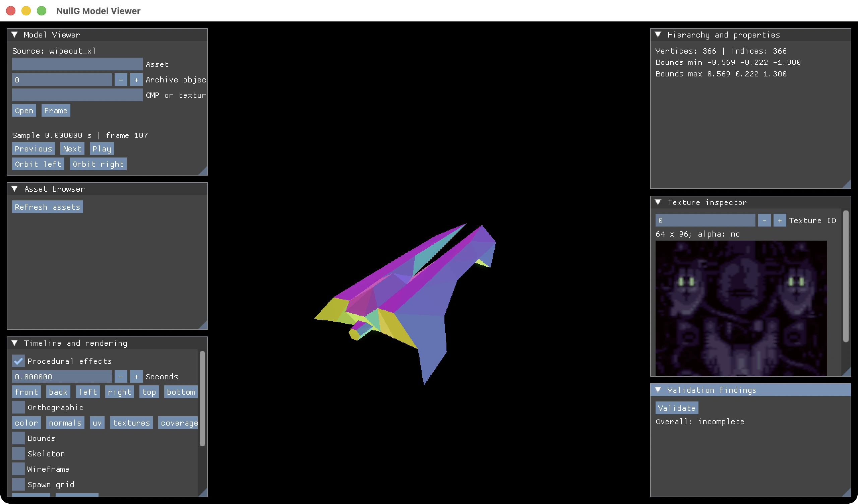Viewport: 858px width, 504px height.
Task: Switch to left view
Action: [x=88, y=392]
